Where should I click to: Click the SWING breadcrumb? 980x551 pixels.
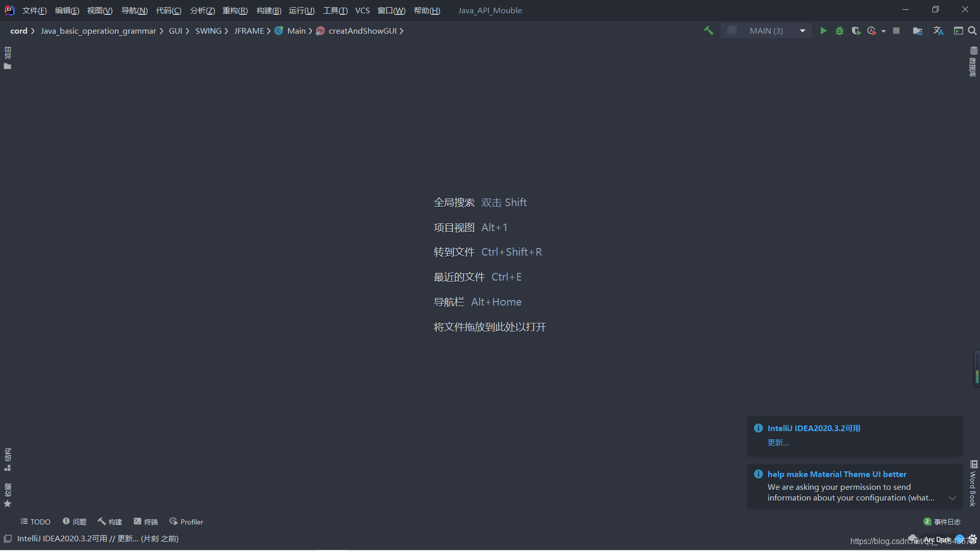(x=208, y=31)
